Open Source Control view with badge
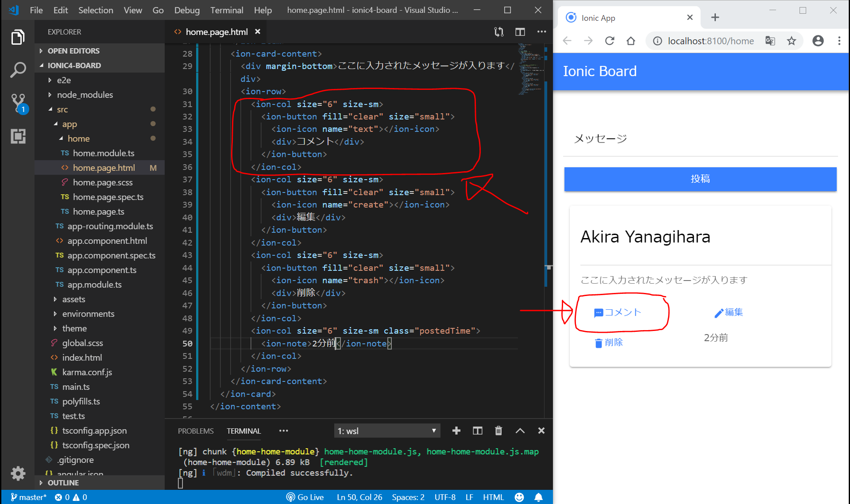This screenshot has width=850, height=504. click(x=18, y=103)
